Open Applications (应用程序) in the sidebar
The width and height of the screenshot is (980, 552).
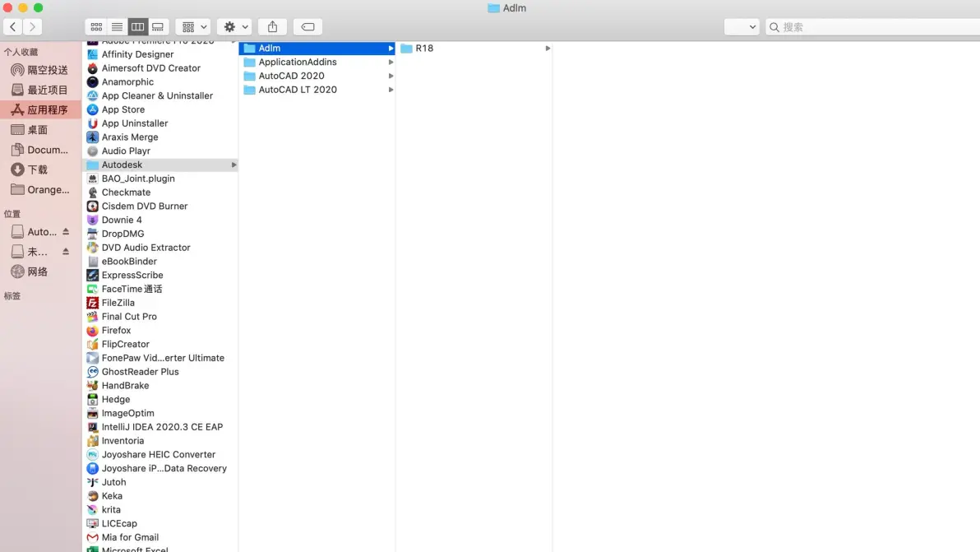click(40, 110)
